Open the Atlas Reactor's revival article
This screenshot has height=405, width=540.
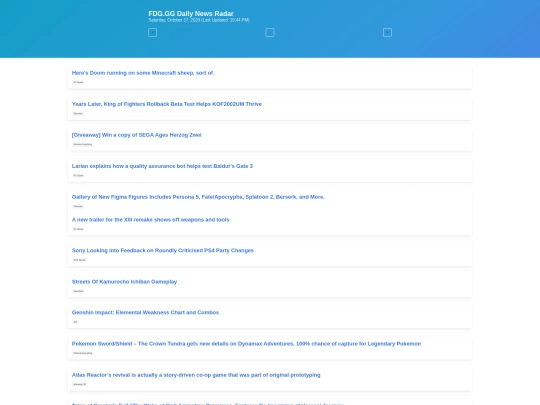[196, 375]
